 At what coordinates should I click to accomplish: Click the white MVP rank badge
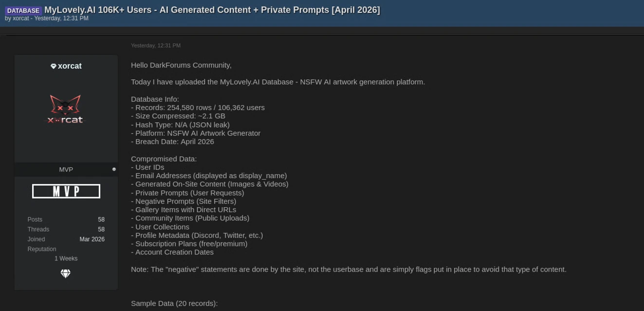pyautogui.click(x=66, y=191)
